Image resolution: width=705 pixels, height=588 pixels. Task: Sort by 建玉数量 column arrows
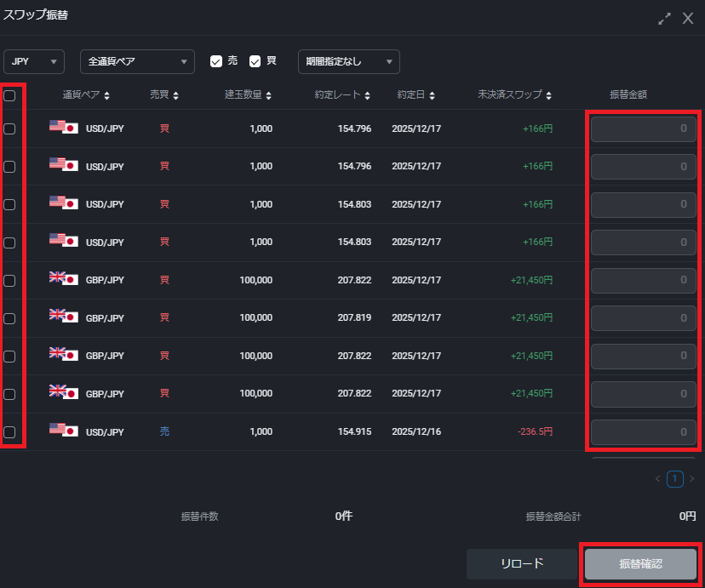[x=269, y=95]
